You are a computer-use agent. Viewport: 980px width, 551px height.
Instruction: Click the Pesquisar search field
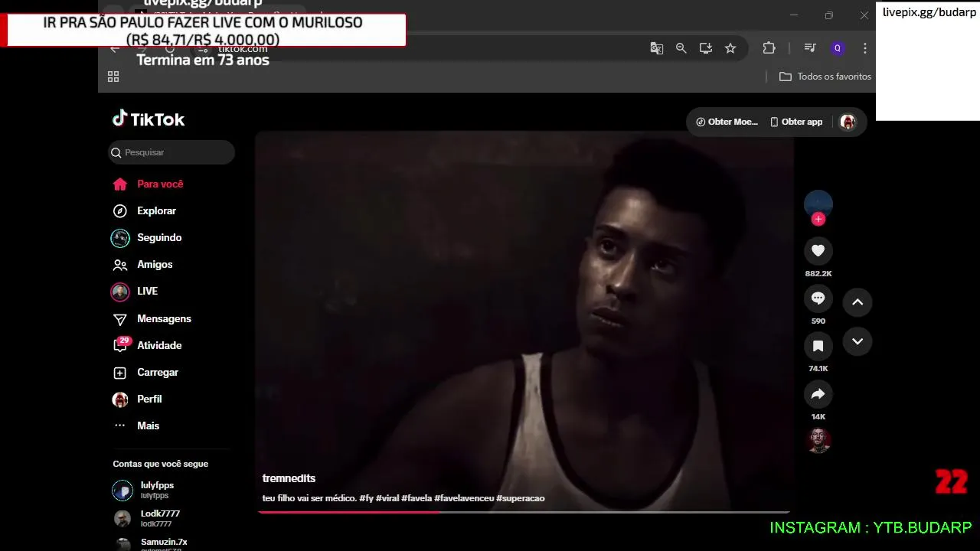click(171, 152)
